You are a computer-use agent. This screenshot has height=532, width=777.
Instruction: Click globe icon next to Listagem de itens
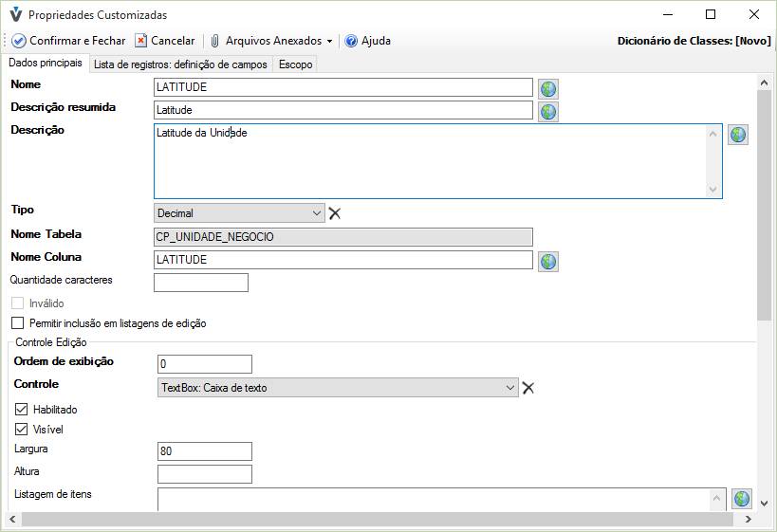(741, 499)
